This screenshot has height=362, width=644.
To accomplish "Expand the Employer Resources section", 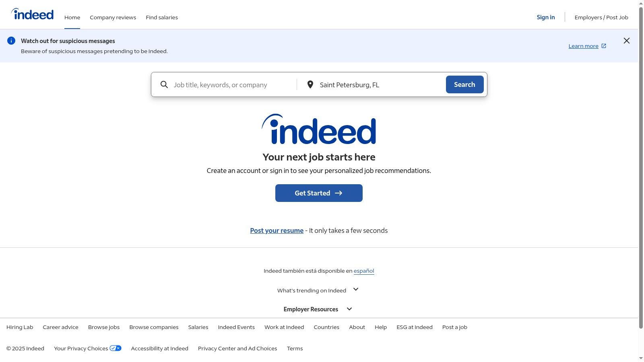I will [x=349, y=309].
